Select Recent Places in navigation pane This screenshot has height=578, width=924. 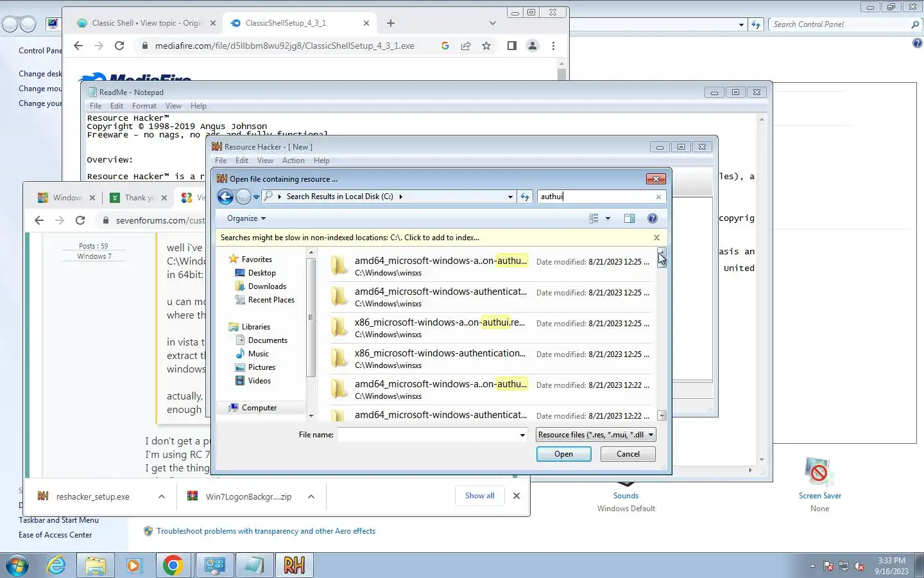click(x=271, y=300)
